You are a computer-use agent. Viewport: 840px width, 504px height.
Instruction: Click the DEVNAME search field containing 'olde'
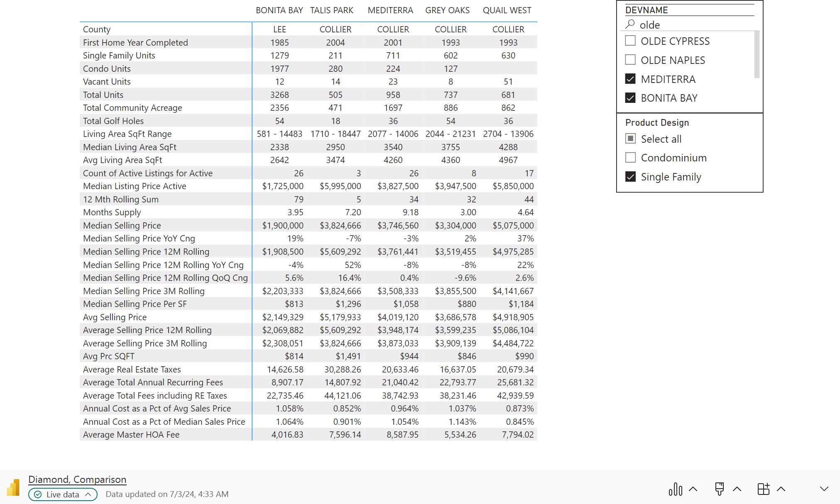[689, 25]
